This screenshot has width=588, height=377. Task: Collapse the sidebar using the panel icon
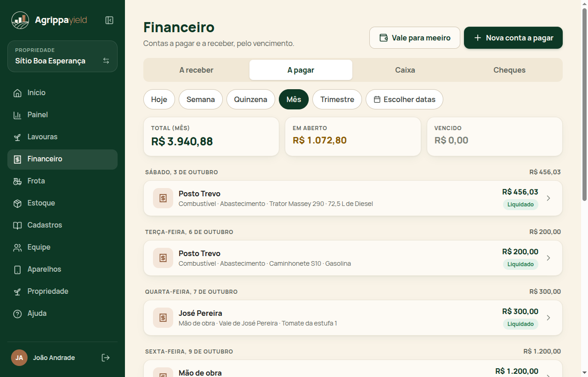[109, 20]
